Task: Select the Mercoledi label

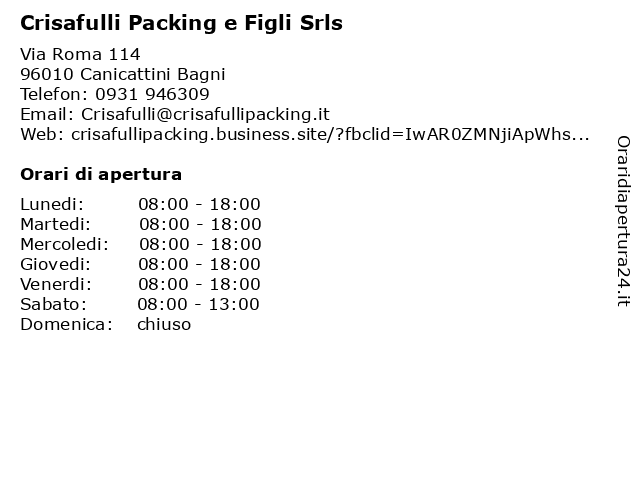Action: [x=64, y=244]
